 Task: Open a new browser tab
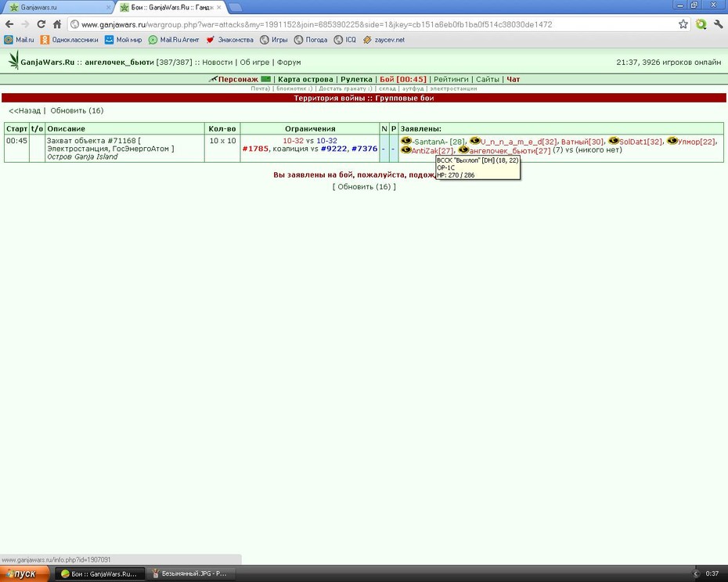click(x=236, y=7)
